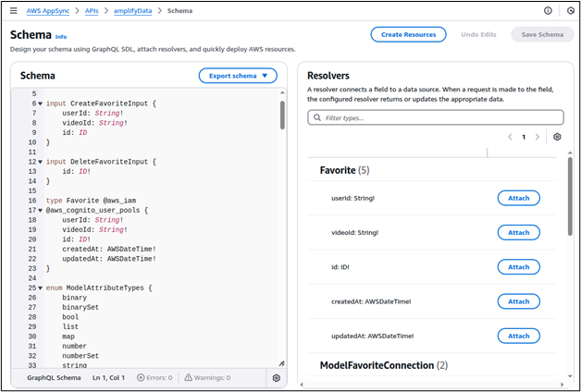Click the Resolvers panel vertical scrollbar
581x392 pixels.
570,196
